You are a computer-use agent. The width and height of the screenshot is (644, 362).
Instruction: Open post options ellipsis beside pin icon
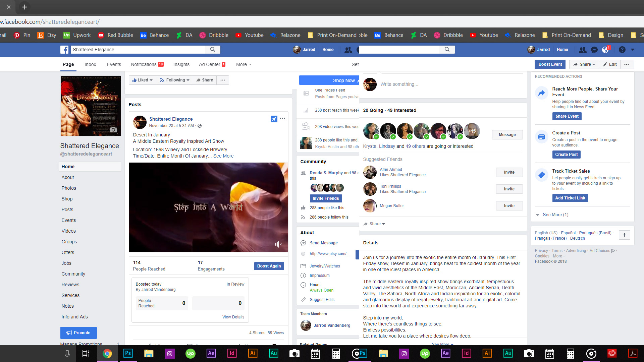282,118
